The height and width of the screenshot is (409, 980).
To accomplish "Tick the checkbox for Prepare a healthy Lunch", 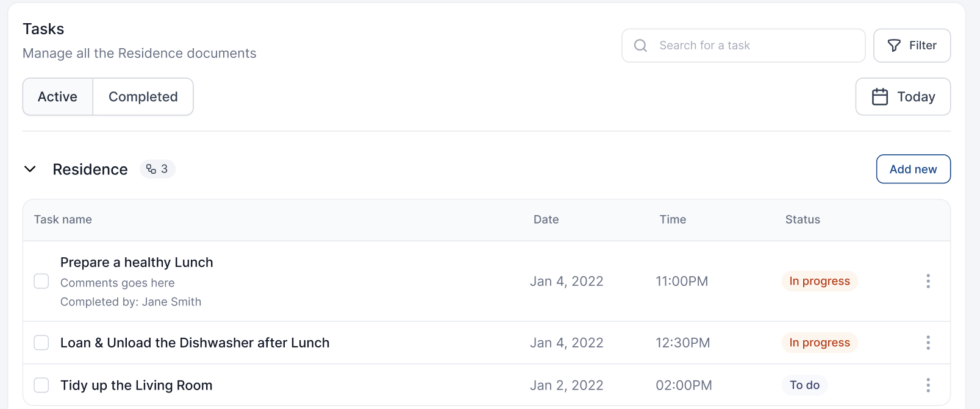I will [x=41, y=281].
